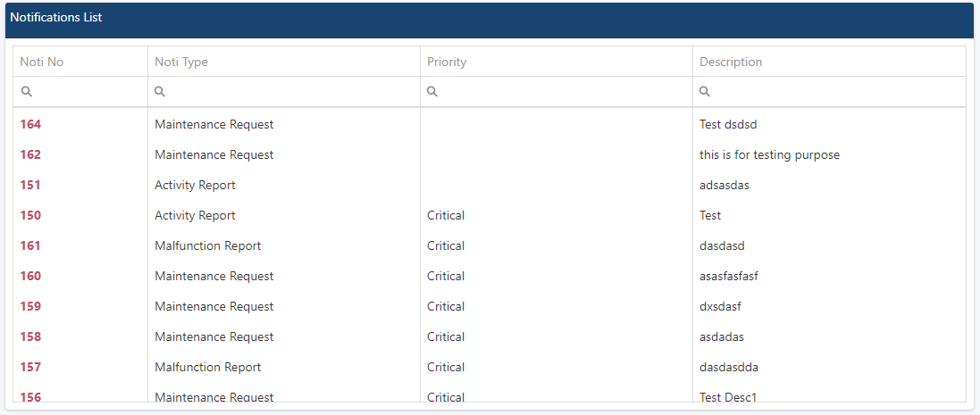Select the row described 'this is for testing purpose'

point(769,154)
